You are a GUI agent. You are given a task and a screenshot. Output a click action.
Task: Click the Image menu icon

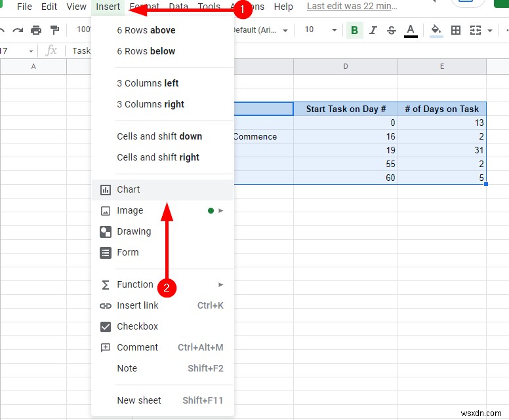pos(105,211)
